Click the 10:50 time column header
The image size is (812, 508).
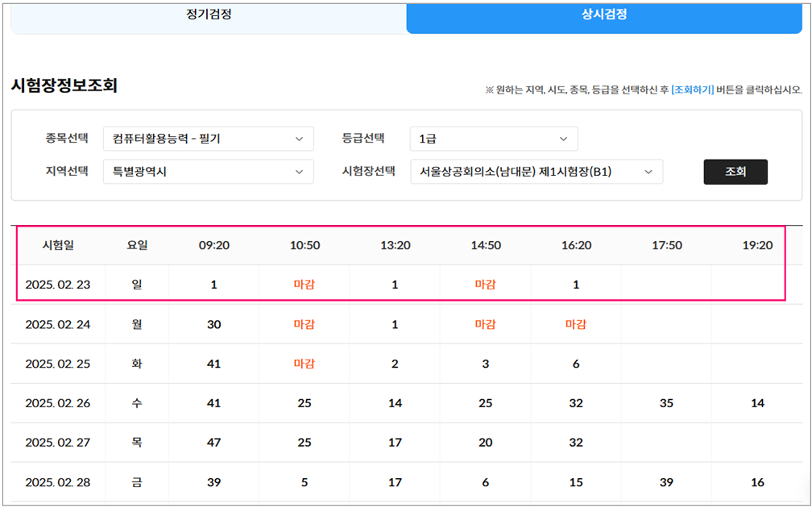304,245
